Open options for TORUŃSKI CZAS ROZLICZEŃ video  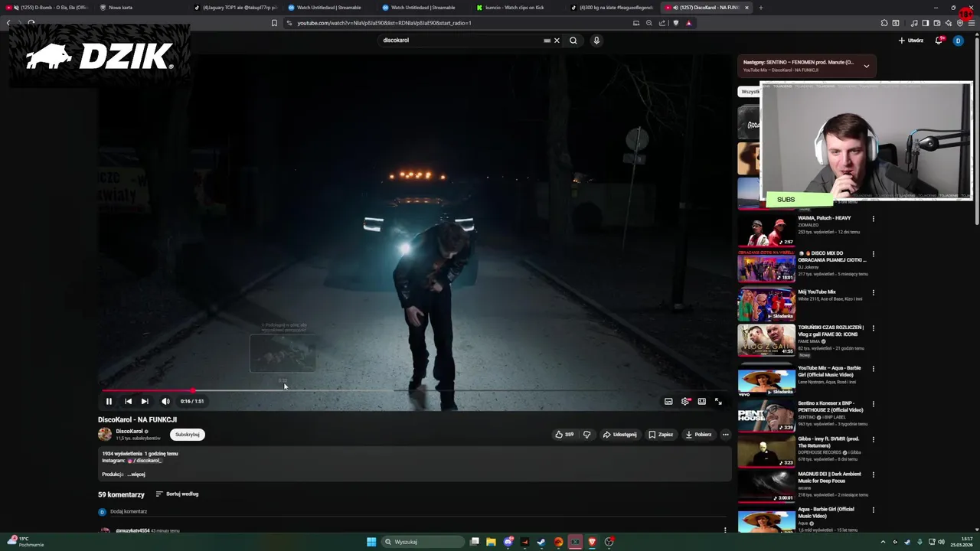(873, 328)
